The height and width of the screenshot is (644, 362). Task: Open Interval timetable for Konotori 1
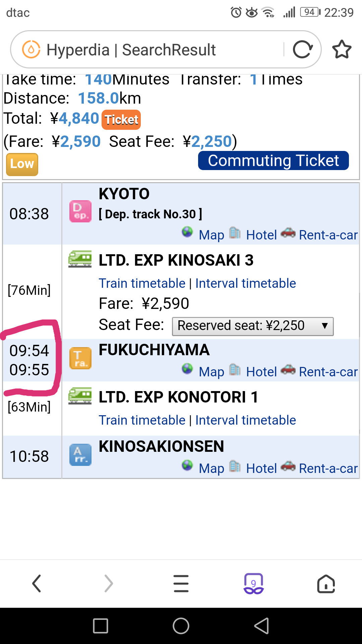(246, 420)
